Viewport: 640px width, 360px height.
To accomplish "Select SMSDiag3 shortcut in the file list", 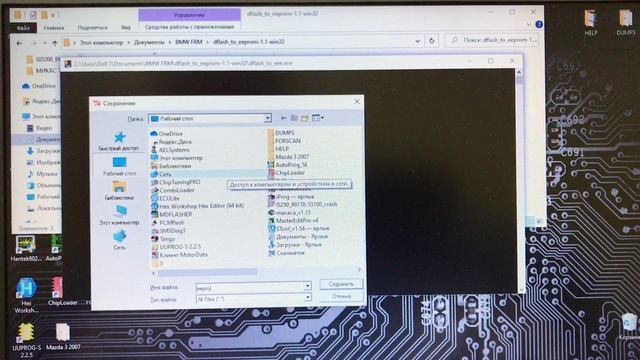I will (168, 231).
